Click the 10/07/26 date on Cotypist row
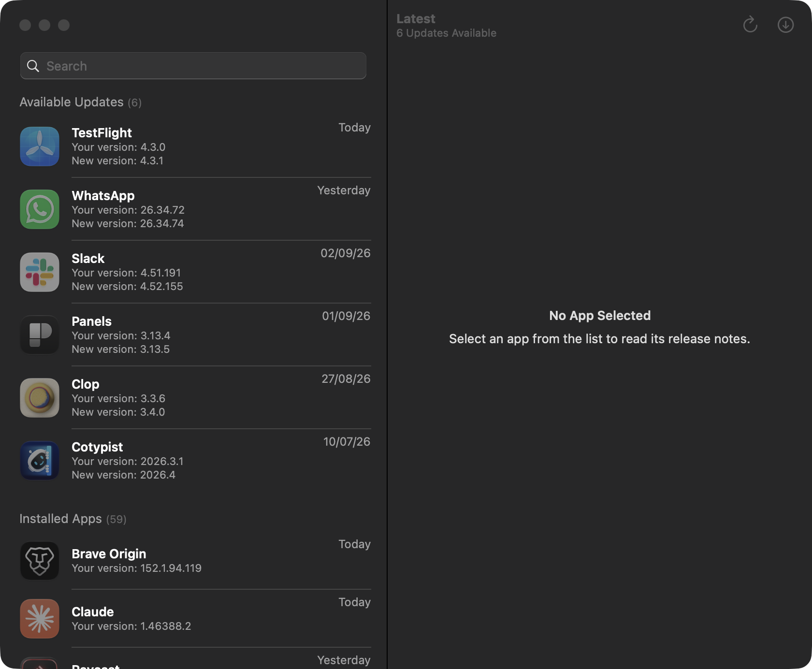Image resolution: width=812 pixels, height=669 pixels. pos(347,442)
